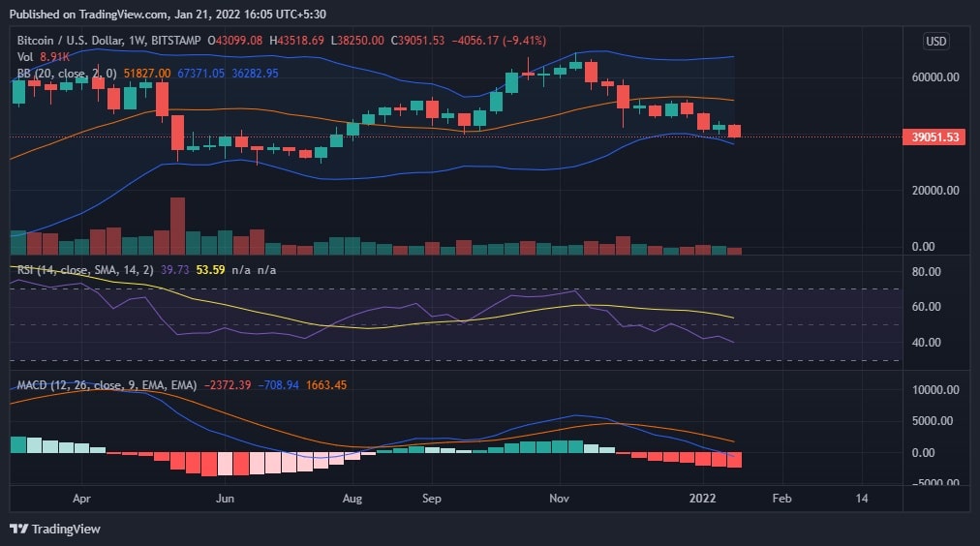Select the Vol 8.91K indicator legend
Image resolution: width=980 pixels, height=546 pixels.
44,57
